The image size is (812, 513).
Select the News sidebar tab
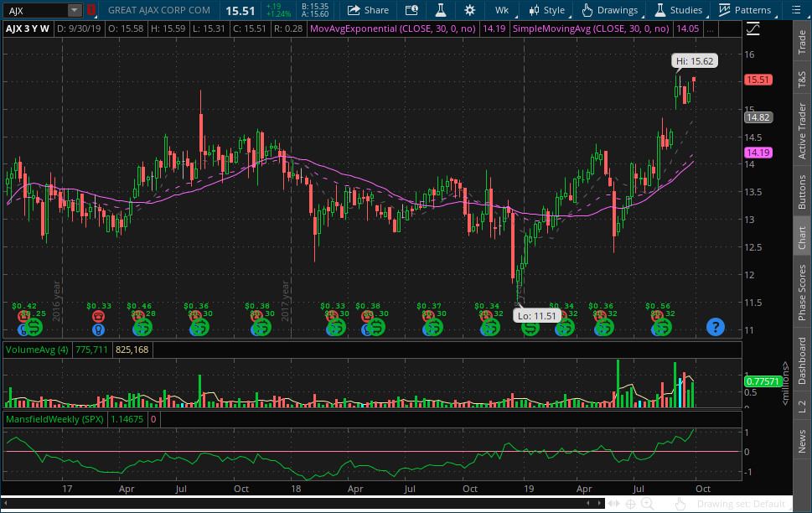coord(802,441)
